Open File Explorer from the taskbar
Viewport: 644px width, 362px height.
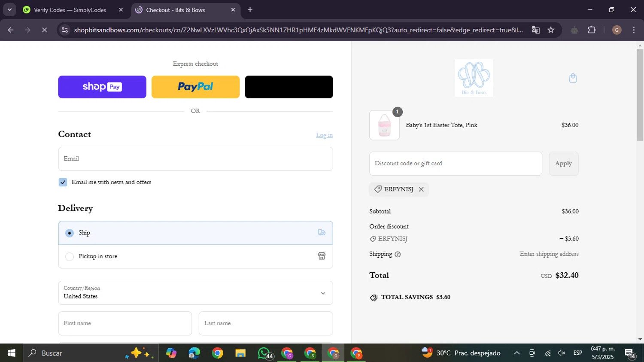tap(240, 353)
